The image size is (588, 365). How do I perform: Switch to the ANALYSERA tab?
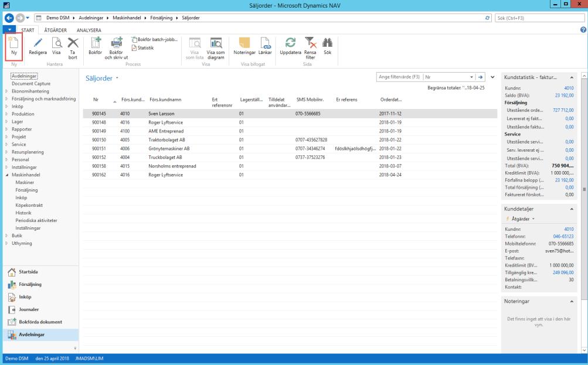(89, 30)
